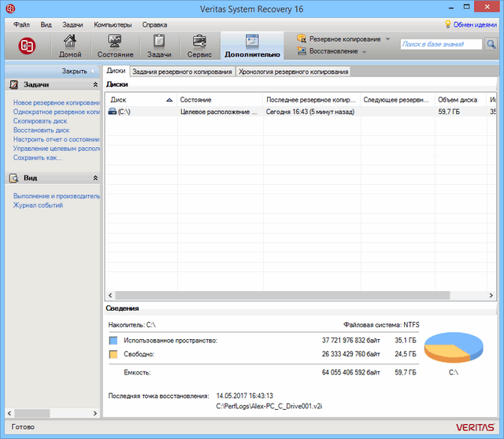
Task: Sort by the Диск column header
Action: pos(141,100)
